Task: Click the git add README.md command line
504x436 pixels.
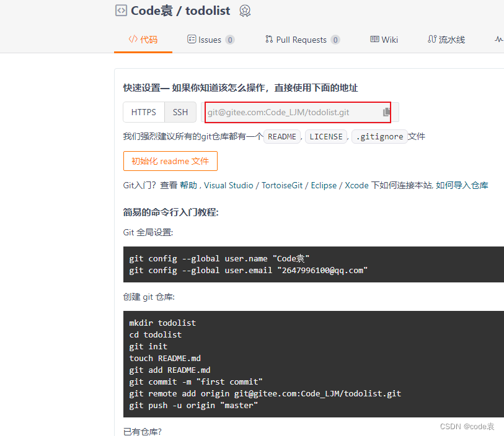Action: click(170, 370)
